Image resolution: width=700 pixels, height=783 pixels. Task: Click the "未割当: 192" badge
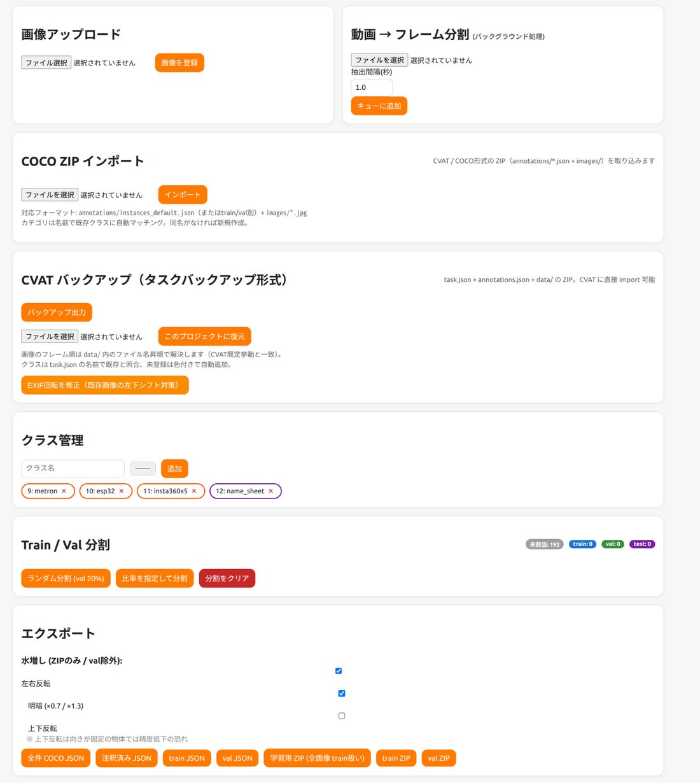pyautogui.click(x=545, y=544)
